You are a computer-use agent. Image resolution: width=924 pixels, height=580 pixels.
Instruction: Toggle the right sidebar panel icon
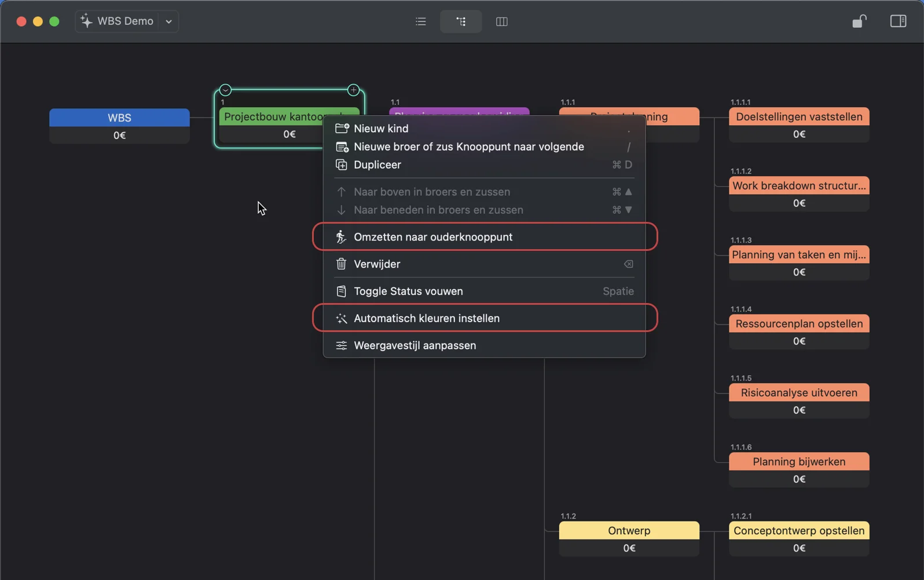(898, 21)
